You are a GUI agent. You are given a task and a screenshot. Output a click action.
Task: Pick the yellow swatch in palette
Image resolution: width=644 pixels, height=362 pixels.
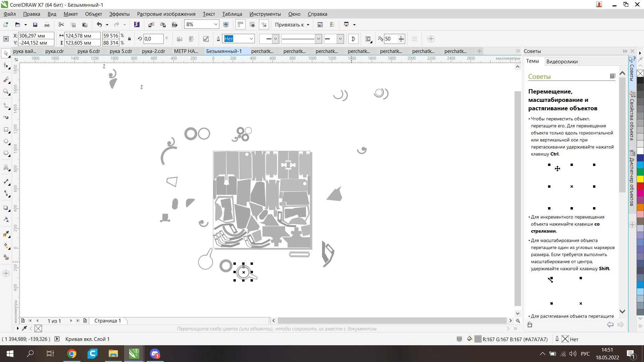(640, 179)
